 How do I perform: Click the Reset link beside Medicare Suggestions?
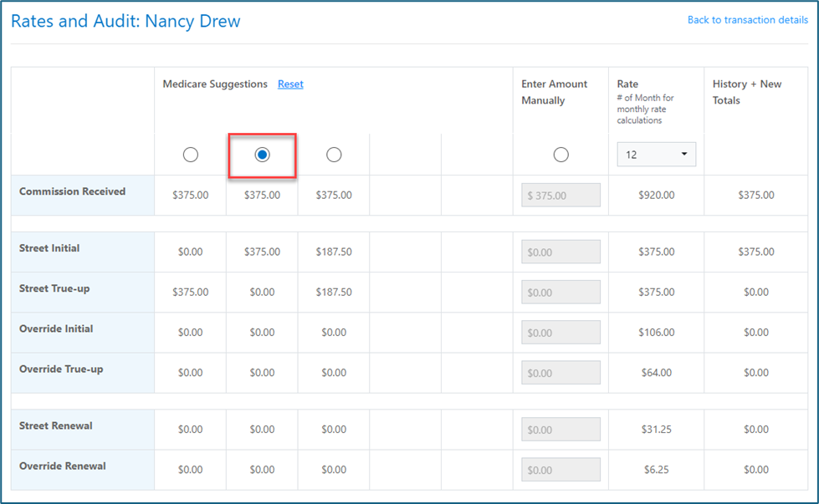[x=290, y=84]
